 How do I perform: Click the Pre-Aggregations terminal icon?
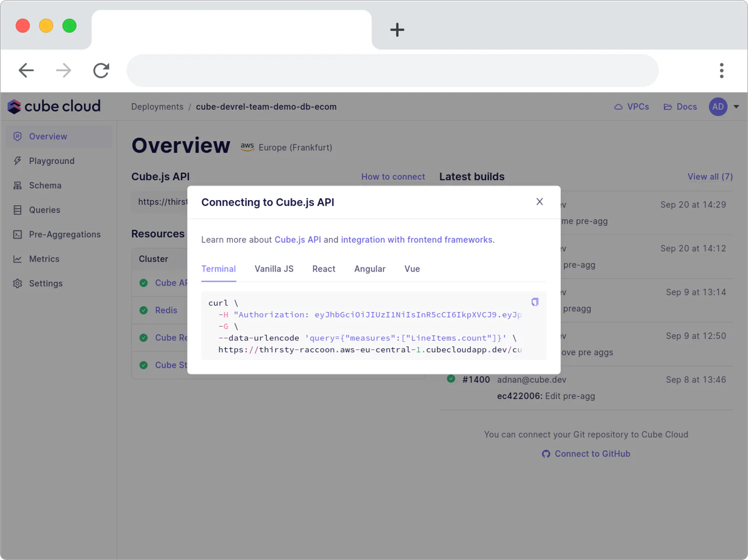(17, 235)
